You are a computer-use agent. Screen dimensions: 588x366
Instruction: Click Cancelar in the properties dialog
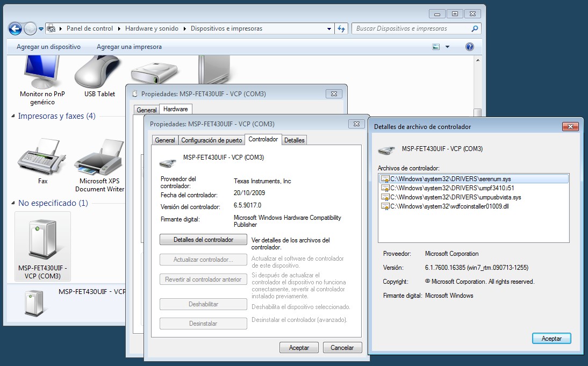342,348
